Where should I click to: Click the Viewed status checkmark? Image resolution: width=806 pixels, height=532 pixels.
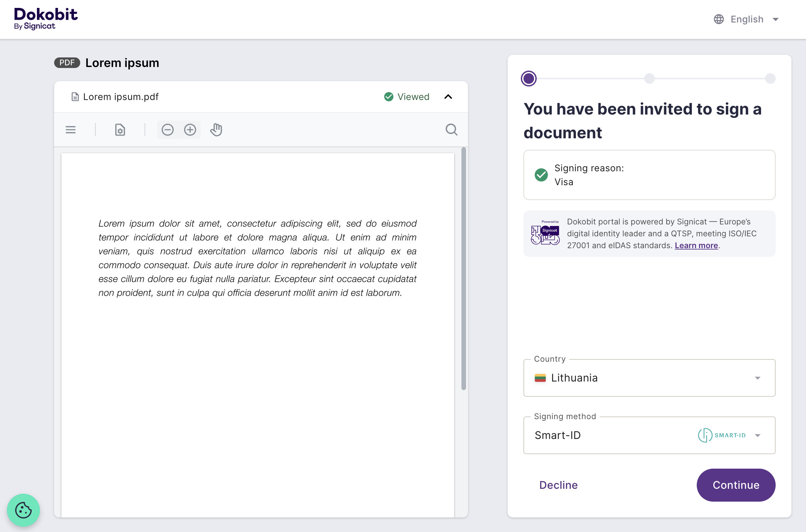[x=389, y=97]
